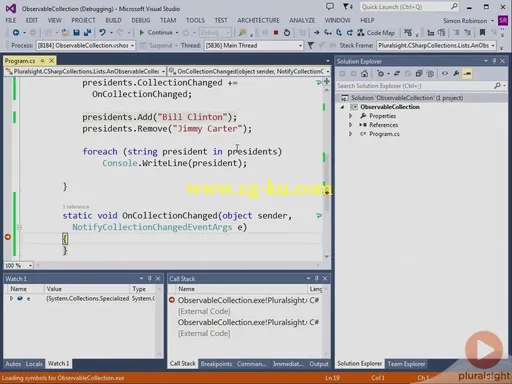Viewport: 512px width, 384px height.
Task: Click the Navigate Backward arrow icon
Action: pos(16,33)
